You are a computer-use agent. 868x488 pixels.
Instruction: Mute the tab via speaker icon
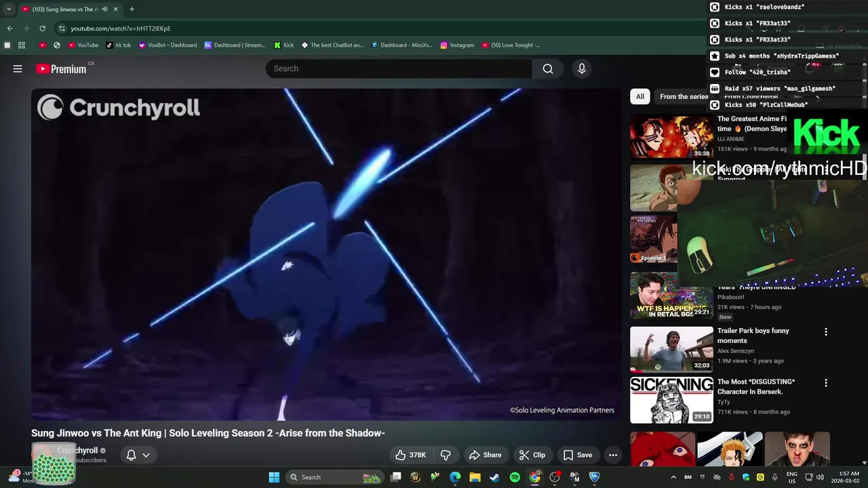click(x=104, y=9)
